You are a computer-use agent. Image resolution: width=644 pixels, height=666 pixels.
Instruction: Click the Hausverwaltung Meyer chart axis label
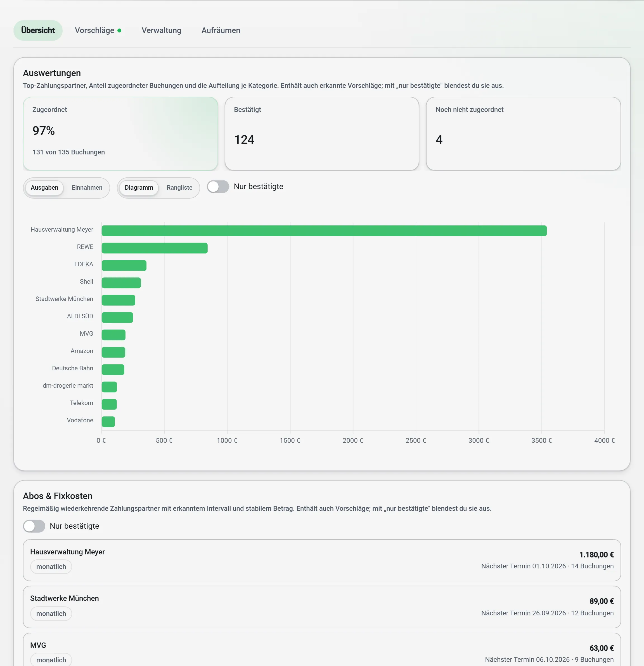pos(62,230)
